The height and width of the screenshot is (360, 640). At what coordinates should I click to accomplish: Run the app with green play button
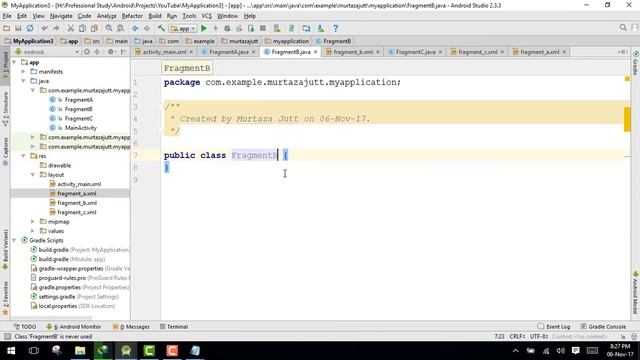(204, 28)
